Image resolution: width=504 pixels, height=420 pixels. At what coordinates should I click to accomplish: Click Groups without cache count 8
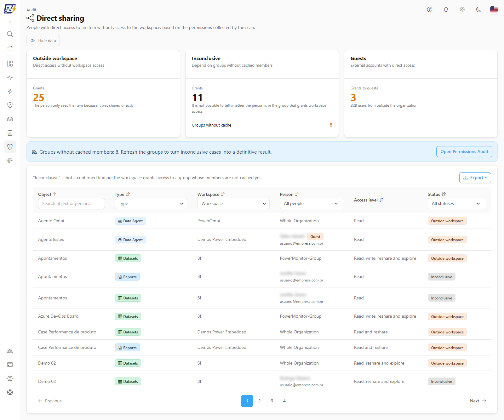coord(331,125)
